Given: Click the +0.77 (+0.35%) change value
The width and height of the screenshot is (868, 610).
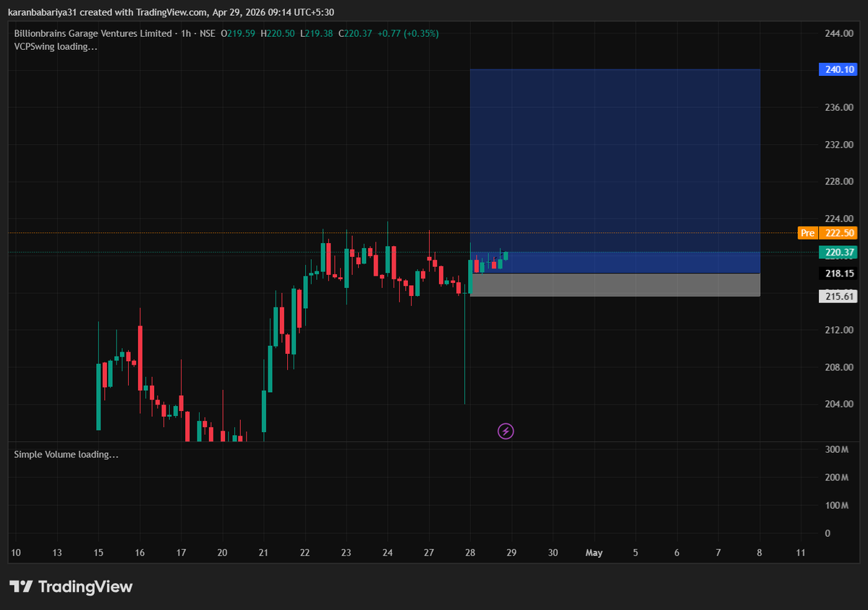Looking at the screenshot, I should coord(406,33).
